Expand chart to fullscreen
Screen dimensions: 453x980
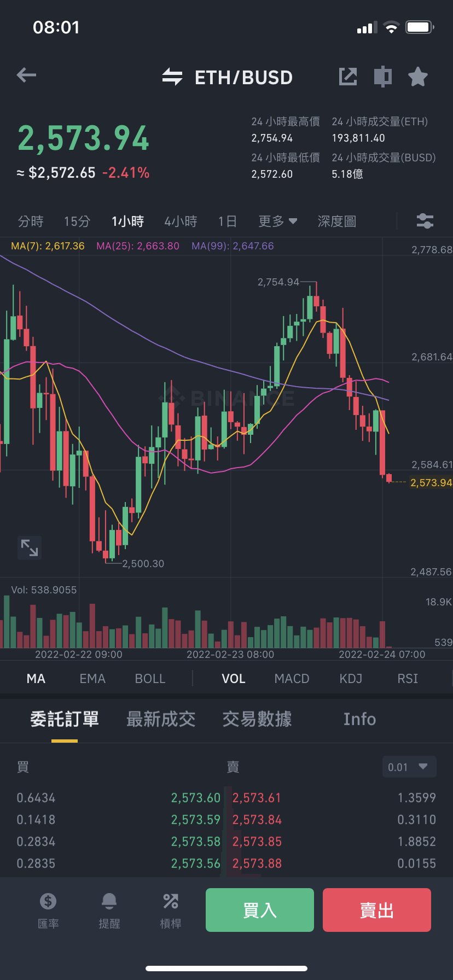[x=30, y=547]
